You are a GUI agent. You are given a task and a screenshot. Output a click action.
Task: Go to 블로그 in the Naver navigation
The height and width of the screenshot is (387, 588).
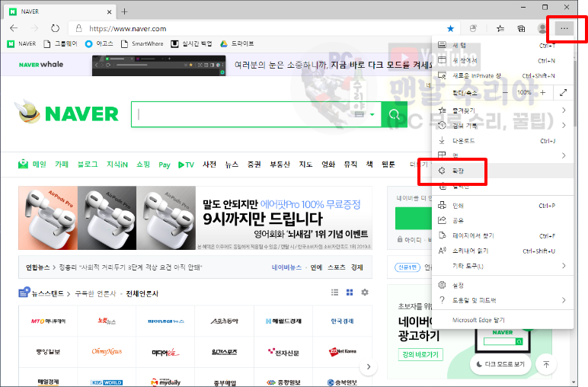[x=88, y=165]
